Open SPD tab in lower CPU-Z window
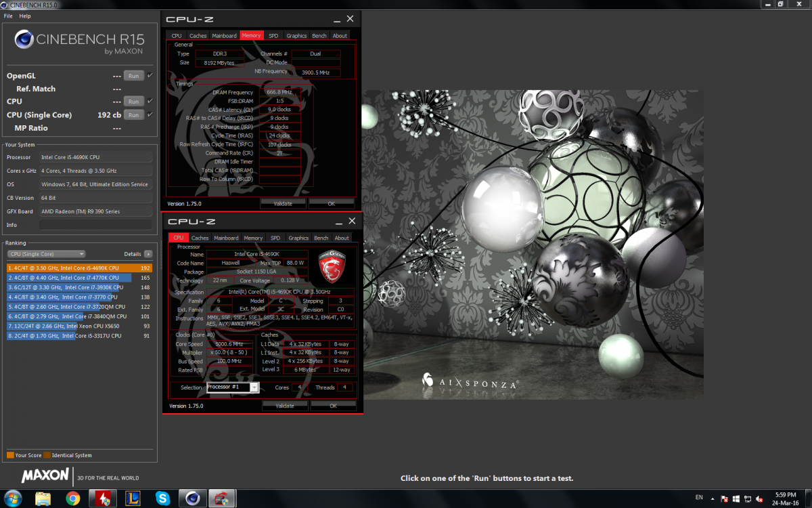Screen dimensions: 812x508 [275, 238]
